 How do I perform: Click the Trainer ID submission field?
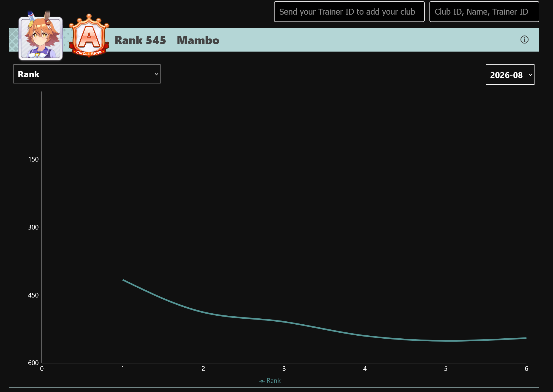click(x=349, y=12)
